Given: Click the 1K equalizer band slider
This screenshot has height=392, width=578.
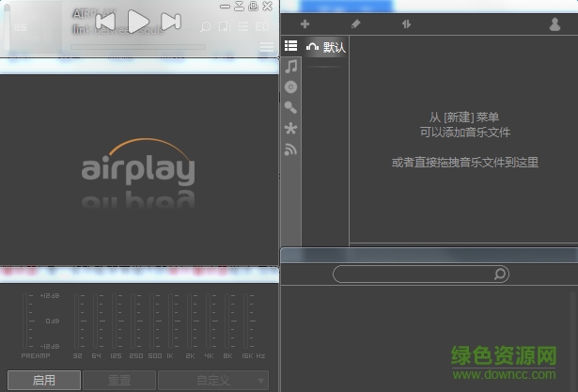Looking at the screenshot, I should click(171, 321).
